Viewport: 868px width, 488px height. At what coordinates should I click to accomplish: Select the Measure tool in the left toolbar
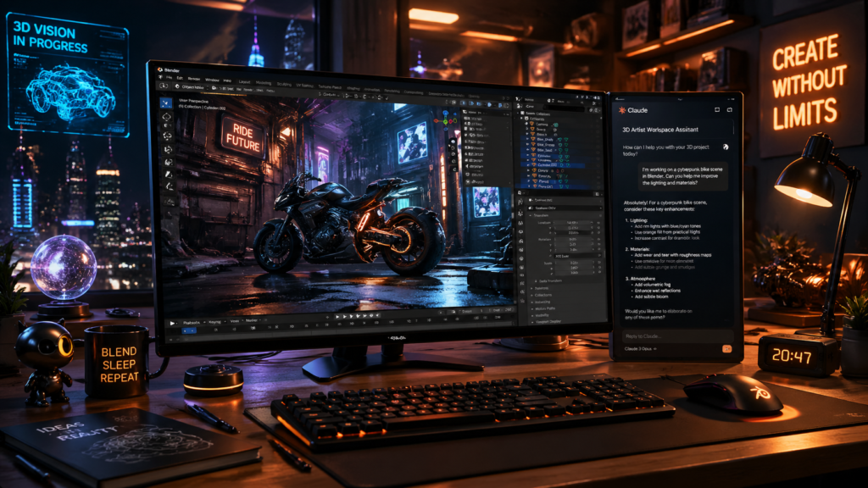[170, 186]
